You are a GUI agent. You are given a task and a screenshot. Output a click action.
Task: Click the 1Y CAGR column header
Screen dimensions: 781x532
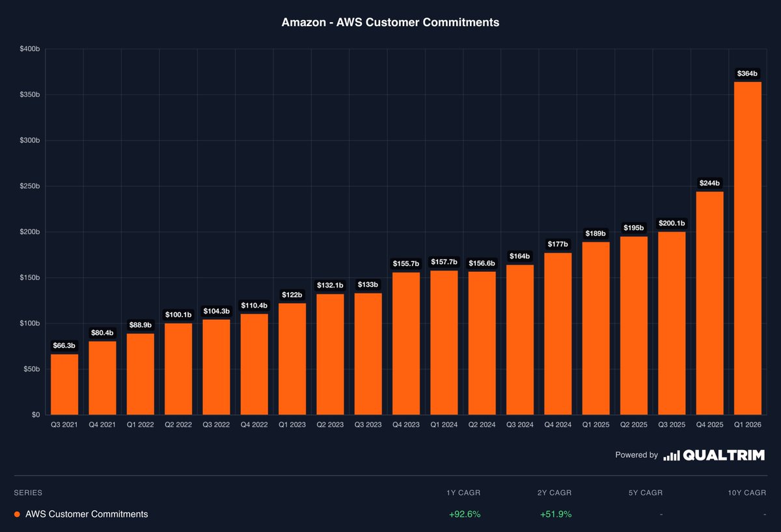click(x=464, y=493)
